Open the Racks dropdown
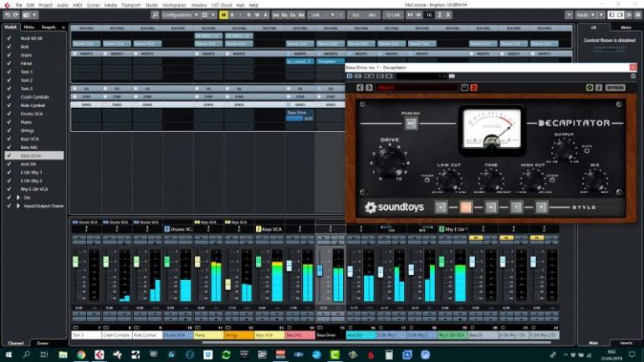The width and height of the screenshot is (644, 362). tap(585, 15)
